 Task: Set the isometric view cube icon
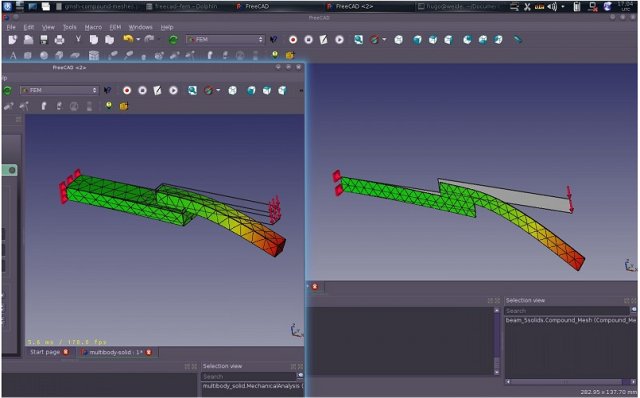(399, 40)
